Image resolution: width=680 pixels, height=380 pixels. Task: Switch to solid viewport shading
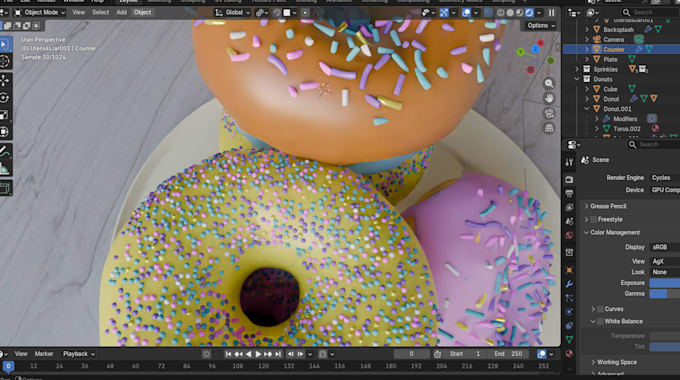point(510,13)
